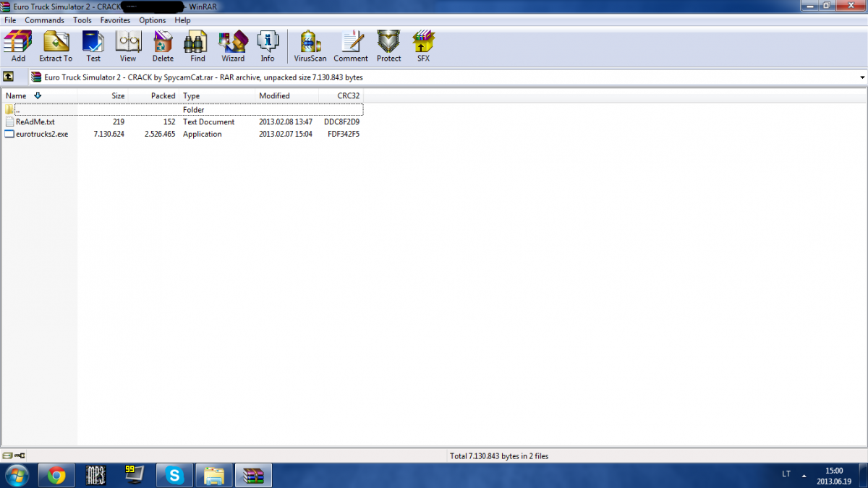The image size is (868, 488).
Task: Click the Find binoculars icon
Action: pos(197,46)
